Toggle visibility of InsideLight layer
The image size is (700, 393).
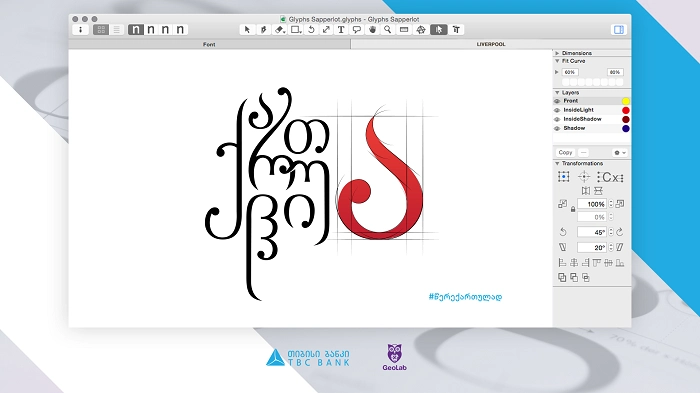click(x=557, y=110)
